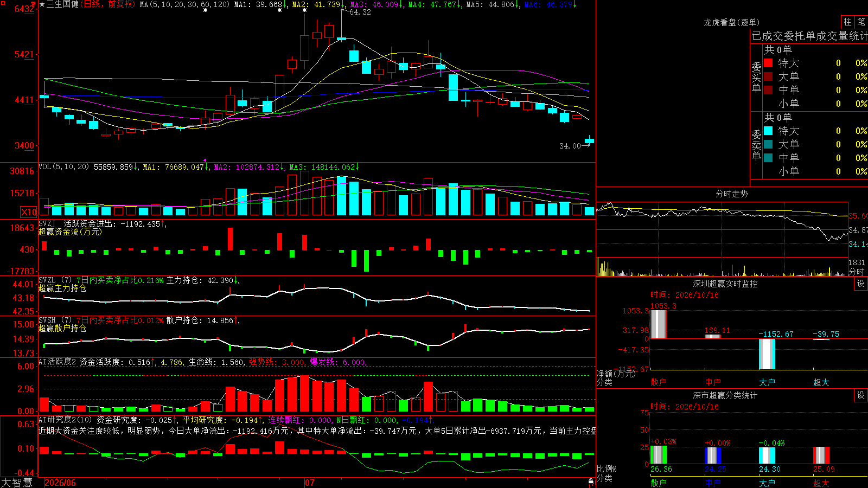Image resolution: width=868 pixels, height=488 pixels.
Task: Click the red question mark icon near 6432
Action: click(x=34, y=5)
